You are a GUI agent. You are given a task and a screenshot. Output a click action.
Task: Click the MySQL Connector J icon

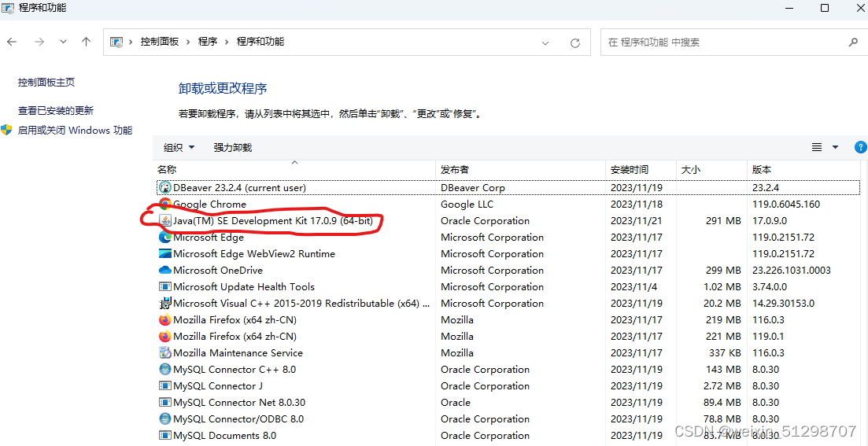165,385
